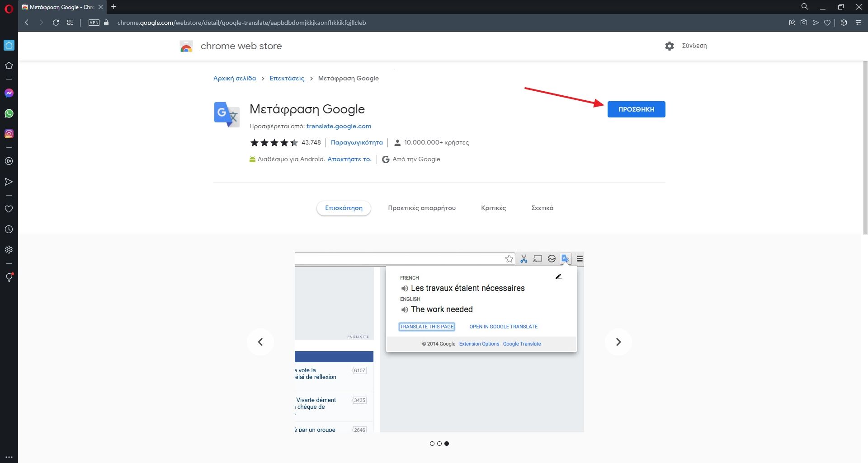
Task: Open Messenger in Opera sidebar
Action: [x=9, y=93]
